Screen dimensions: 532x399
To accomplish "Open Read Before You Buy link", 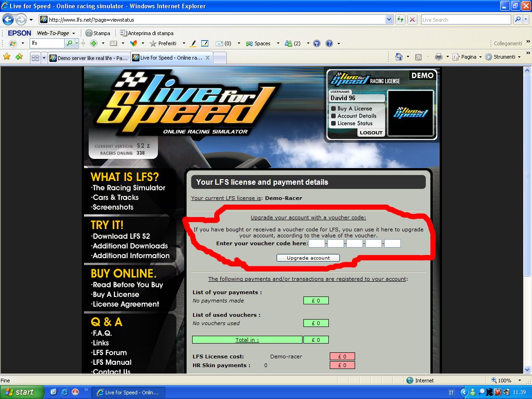I will click(x=127, y=284).
